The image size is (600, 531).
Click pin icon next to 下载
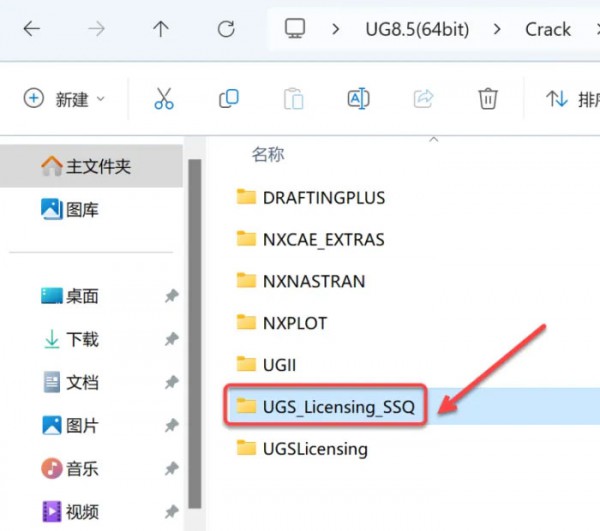pos(172,339)
